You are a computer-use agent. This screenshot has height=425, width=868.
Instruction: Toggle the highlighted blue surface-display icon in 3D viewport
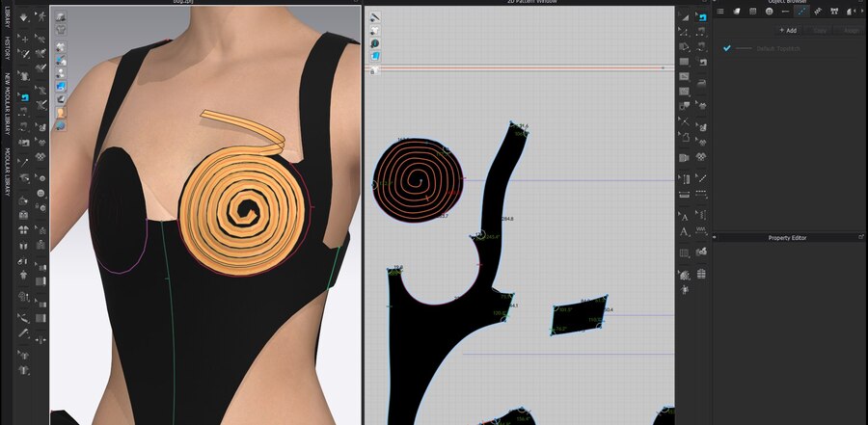point(61,87)
